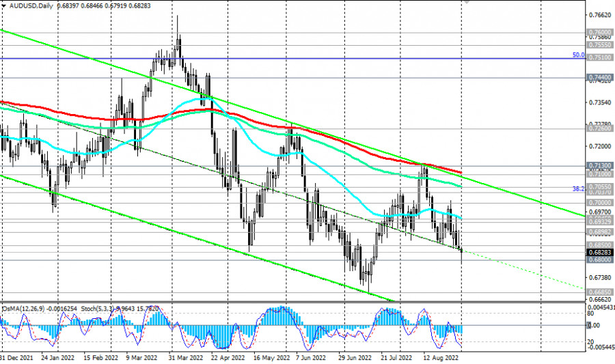
Task: Click the 31 Mar 2022 date label
Action: pos(184,357)
